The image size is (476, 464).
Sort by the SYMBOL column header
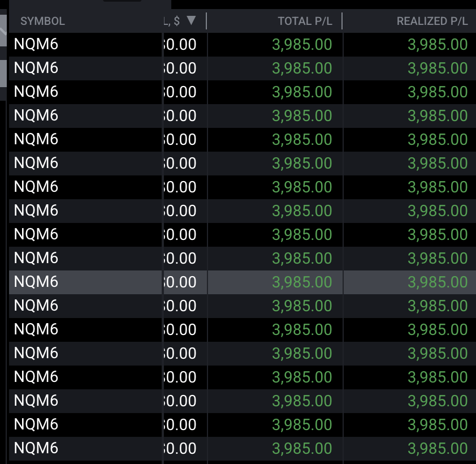click(42, 21)
